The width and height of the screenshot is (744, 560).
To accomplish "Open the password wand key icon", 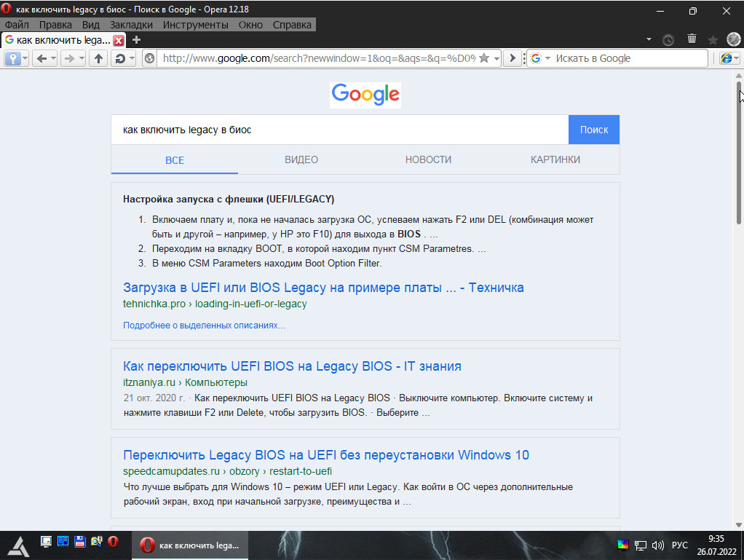I will (13, 58).
